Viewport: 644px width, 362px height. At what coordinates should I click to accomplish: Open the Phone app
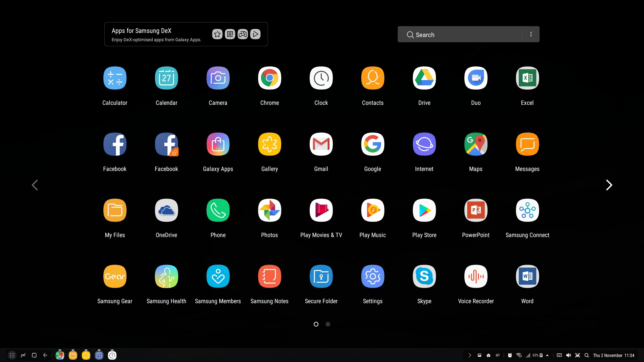[x=218, y=210]
